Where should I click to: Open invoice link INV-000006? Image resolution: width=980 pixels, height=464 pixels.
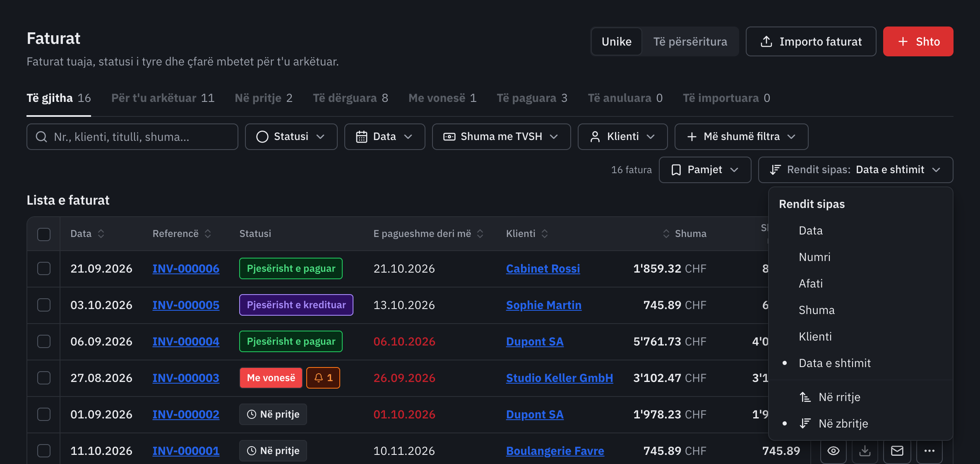[x=186, y=268]
